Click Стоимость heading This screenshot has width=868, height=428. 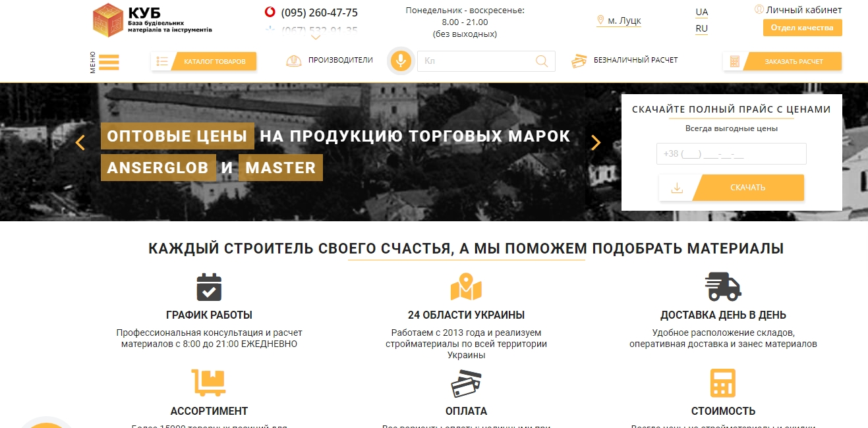click(x=723, y=412)
